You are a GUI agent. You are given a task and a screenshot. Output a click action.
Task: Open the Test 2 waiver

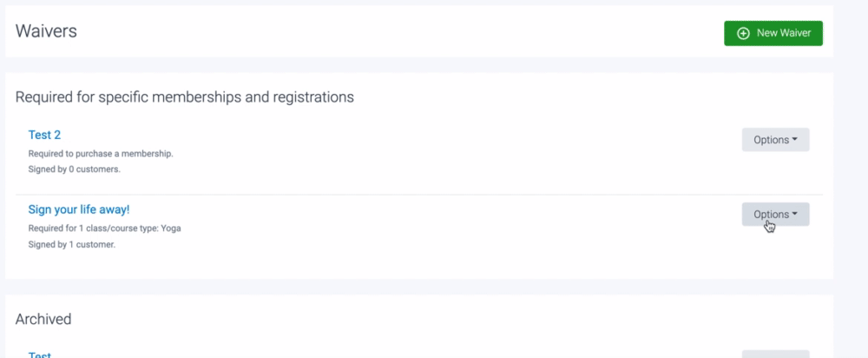tap(44, 135)
